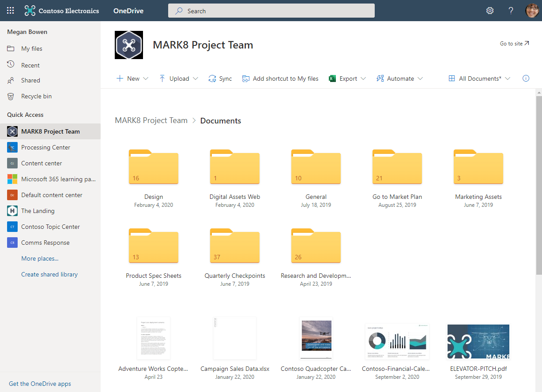Click Get the OneDrive apps

pyautogui.click(x=40, y=384)
